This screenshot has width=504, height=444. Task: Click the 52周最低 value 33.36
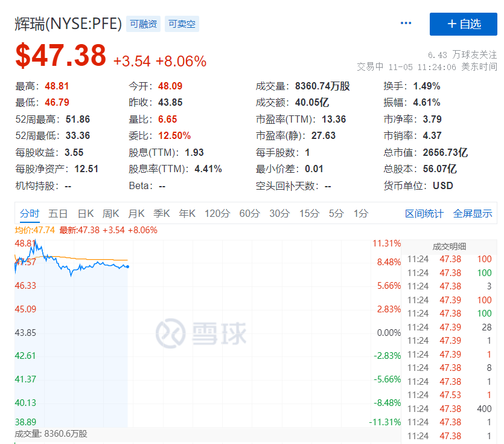(78, 136)
